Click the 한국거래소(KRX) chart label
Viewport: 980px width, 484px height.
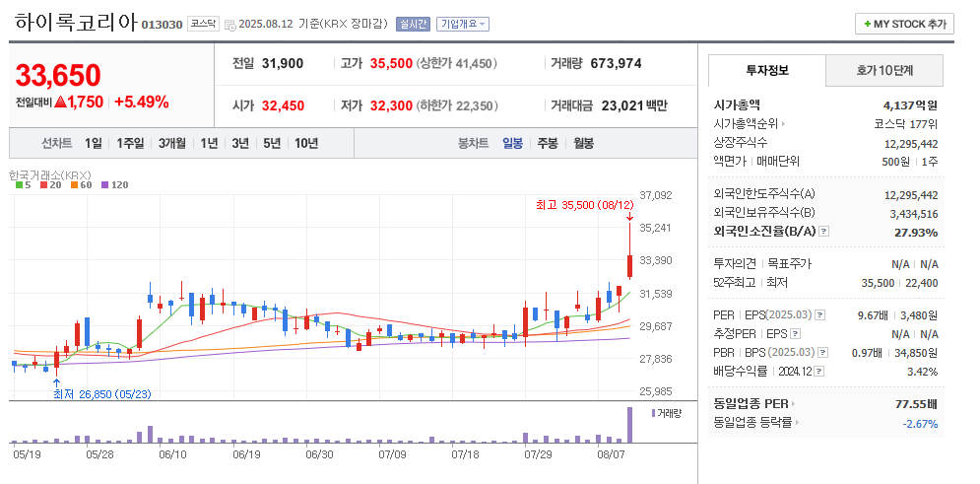point(50,175)
